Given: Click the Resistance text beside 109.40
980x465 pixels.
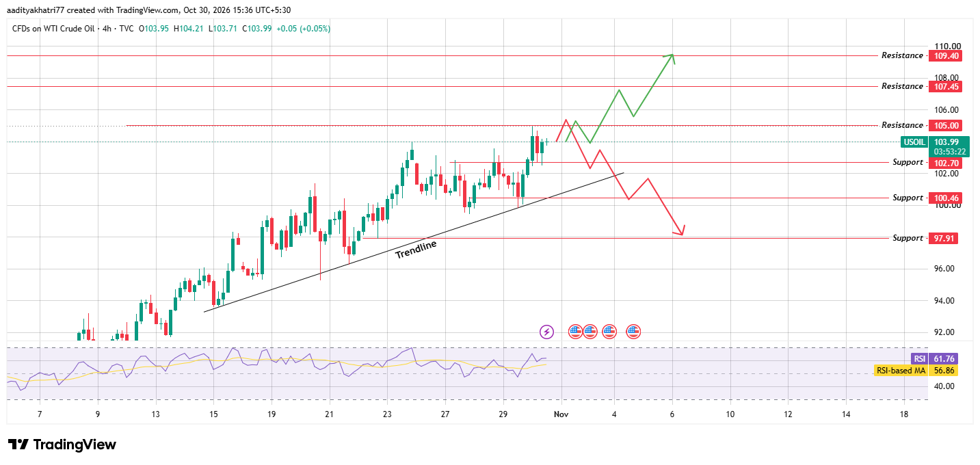Looking at the screenshot, I should (x=902, y=55).
